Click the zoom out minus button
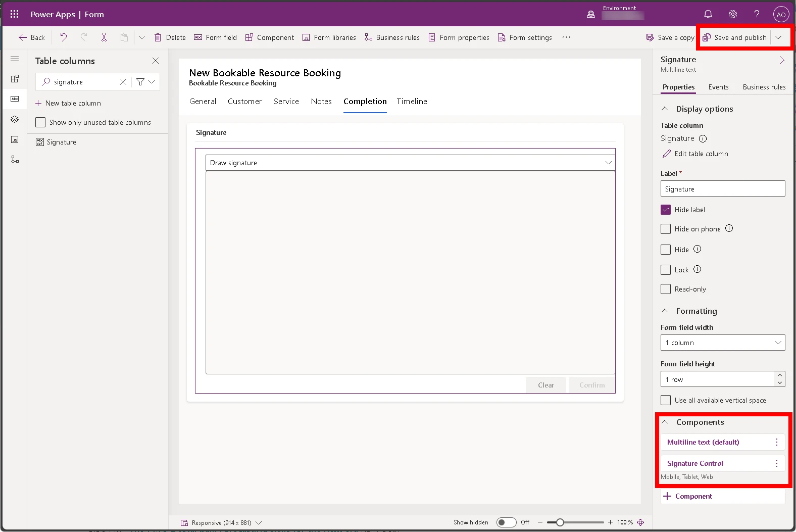 (x=540, y=522)
